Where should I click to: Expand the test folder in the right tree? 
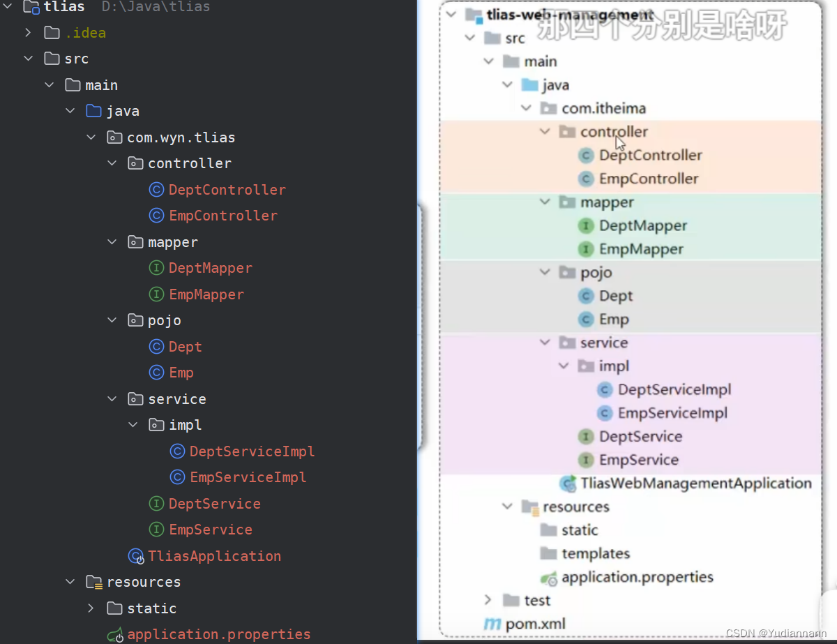coord(488,599)
